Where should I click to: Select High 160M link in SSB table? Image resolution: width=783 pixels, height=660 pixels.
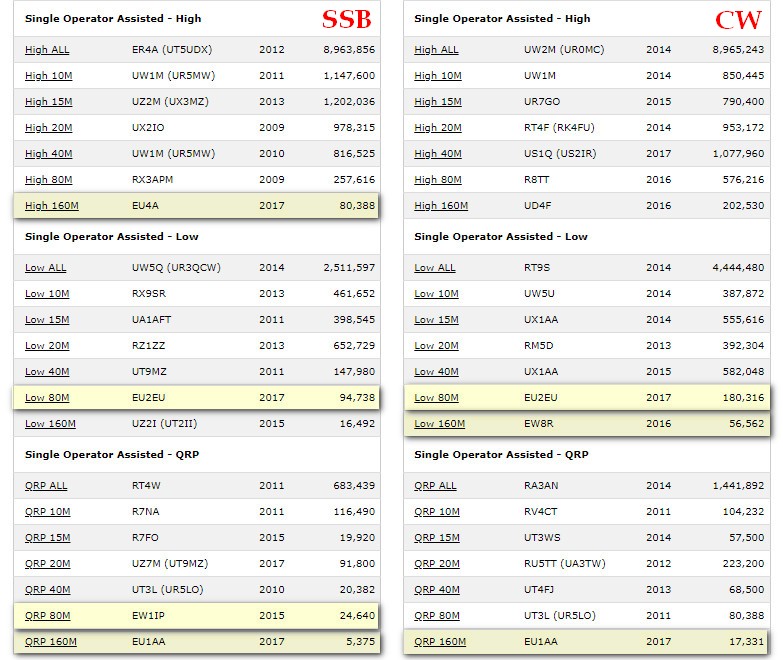51,206
